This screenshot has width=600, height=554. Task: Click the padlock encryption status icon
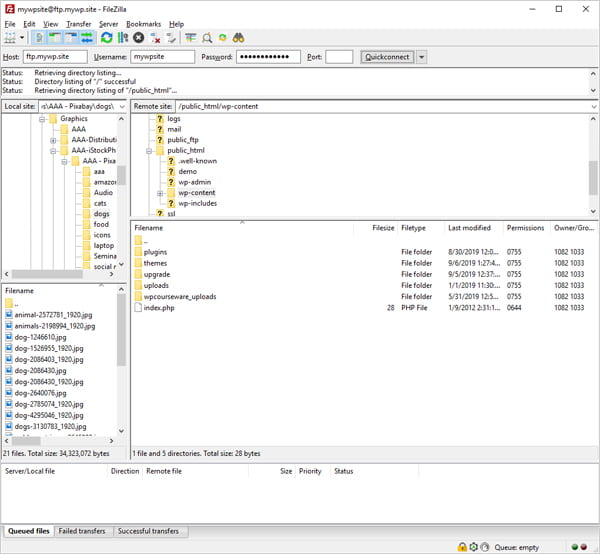(x=462, y=547)
